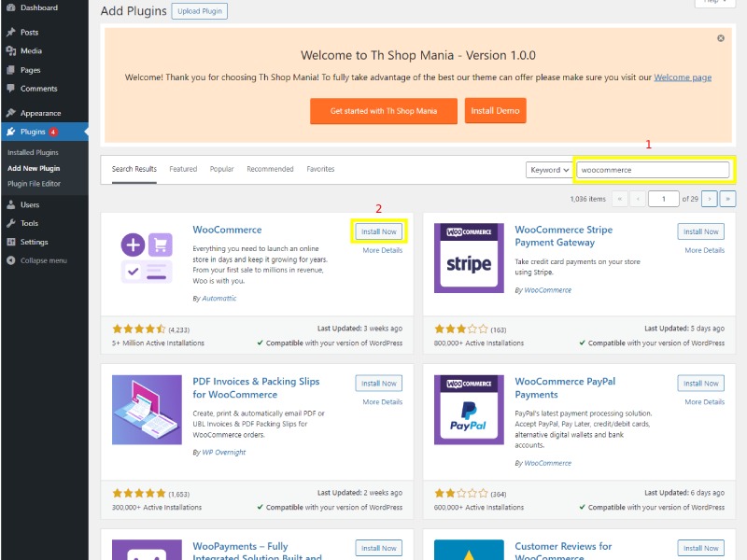Install the WooPayments plugin

tap(379, 548)
